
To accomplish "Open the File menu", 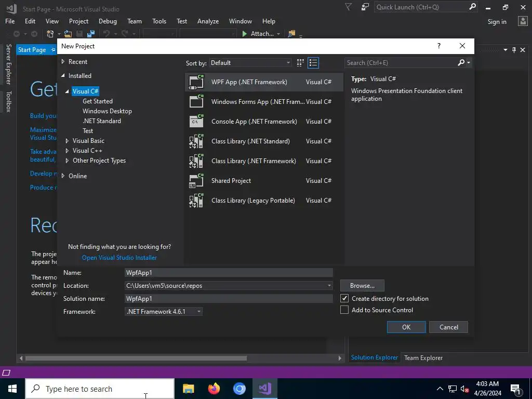I will click(x=10, y=21).
